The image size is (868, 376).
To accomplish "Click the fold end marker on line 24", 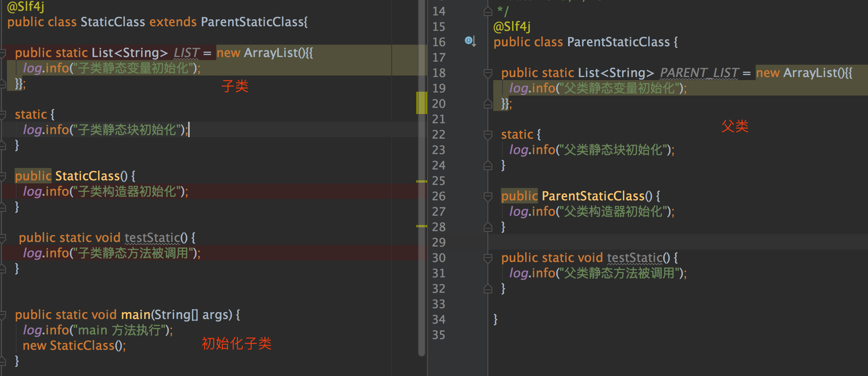I will click(x=488, y=166).
